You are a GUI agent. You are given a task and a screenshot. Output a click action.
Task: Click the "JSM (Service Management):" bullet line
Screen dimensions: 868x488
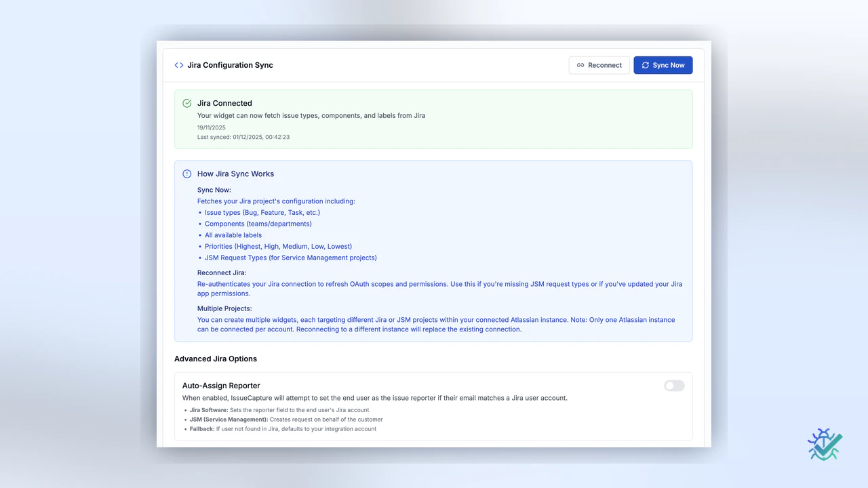tap(286, 420)
